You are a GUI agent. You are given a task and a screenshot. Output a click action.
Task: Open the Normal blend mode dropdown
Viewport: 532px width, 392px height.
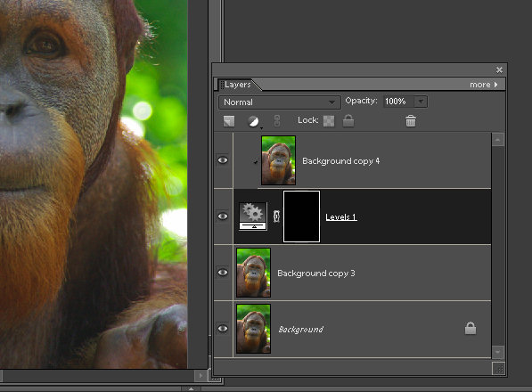tap(280, 102)
